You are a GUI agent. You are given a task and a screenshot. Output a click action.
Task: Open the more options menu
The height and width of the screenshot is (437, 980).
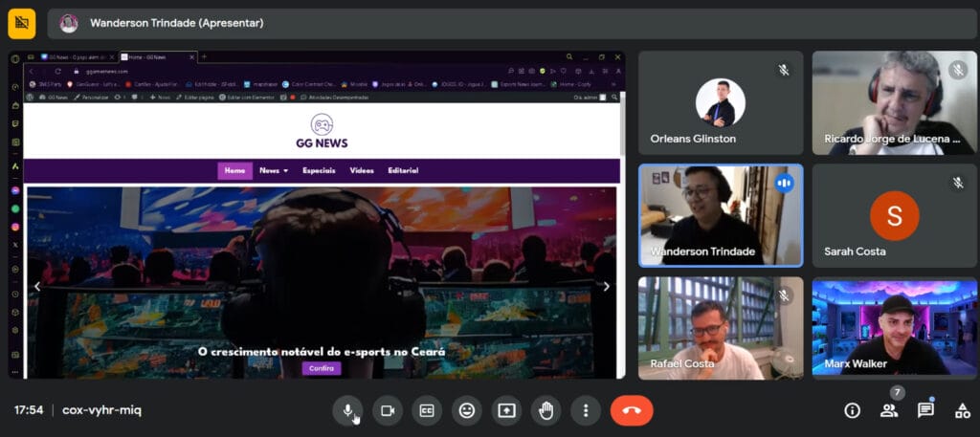pos(585,410)
